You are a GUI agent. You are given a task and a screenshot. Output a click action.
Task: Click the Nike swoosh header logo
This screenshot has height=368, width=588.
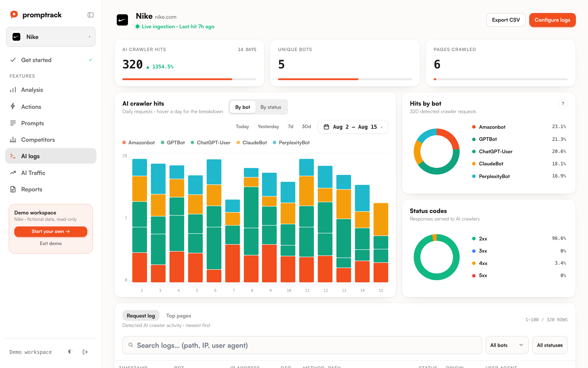click(122, 20)
